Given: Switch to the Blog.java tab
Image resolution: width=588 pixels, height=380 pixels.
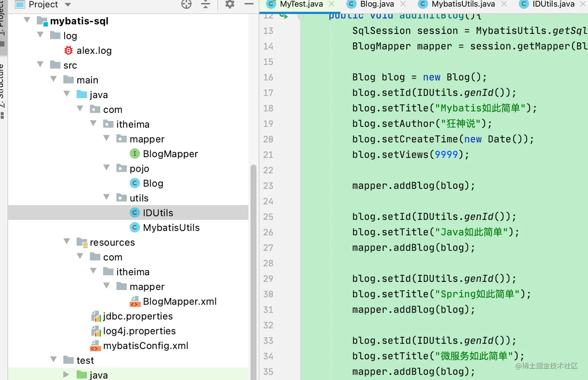Looking at the screenshot, I should click(x=377, y=4).
